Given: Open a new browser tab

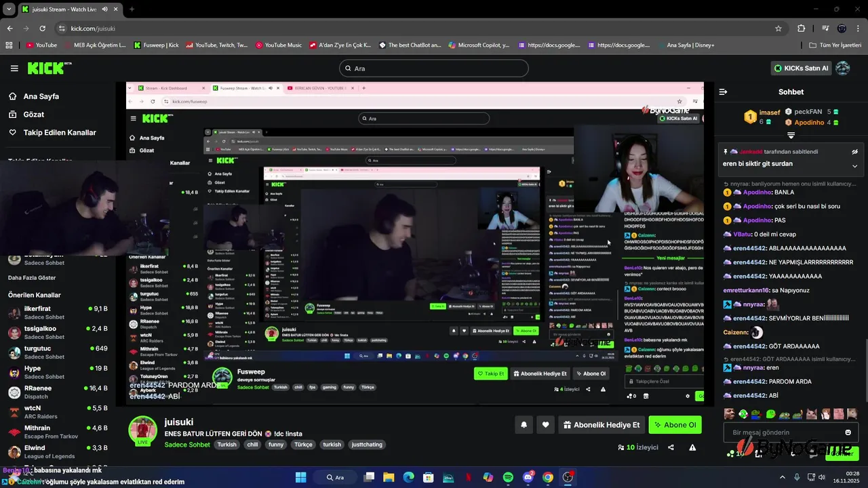Looking at the screenshot, I should point(132,9).
